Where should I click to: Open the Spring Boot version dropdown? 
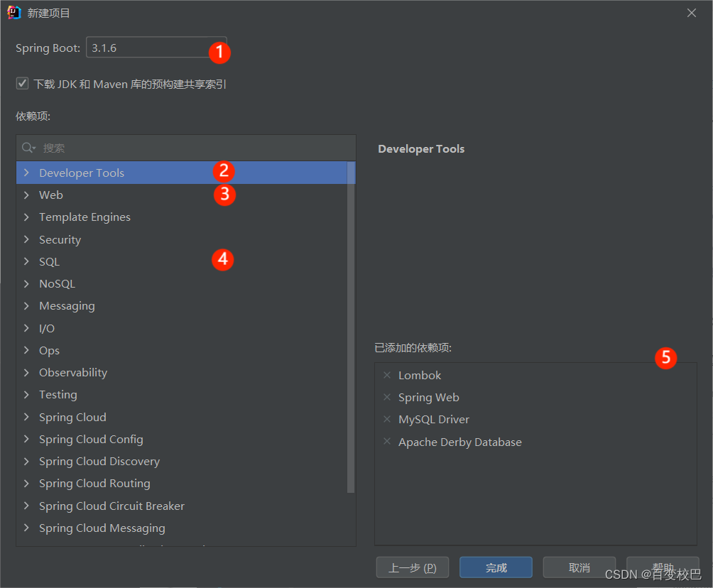tap(156, 48)
